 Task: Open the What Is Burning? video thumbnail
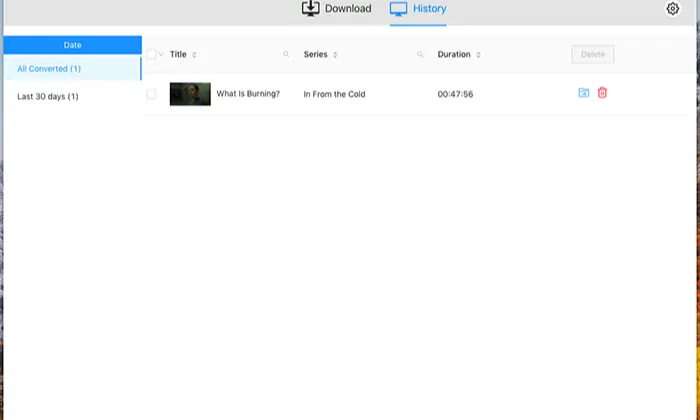[190, 94]
